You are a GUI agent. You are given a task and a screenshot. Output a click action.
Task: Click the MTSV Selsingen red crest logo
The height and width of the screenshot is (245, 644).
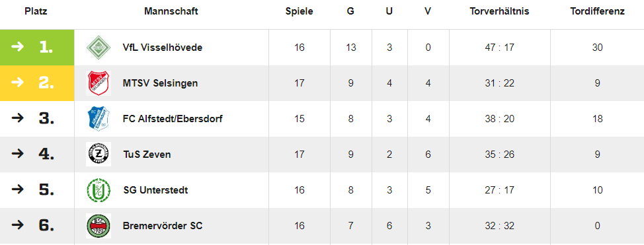pyautogui.click(x=99, y=83)
